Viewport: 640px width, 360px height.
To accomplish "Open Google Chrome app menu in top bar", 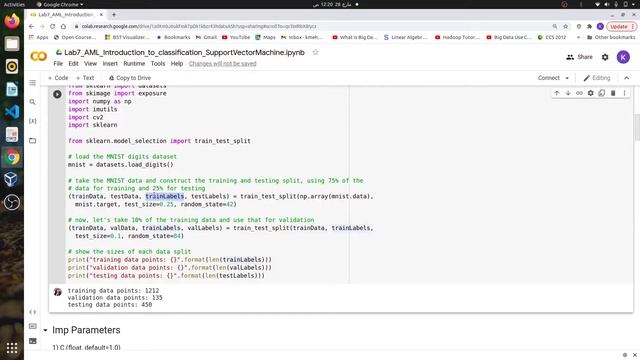I will (60, 4).
